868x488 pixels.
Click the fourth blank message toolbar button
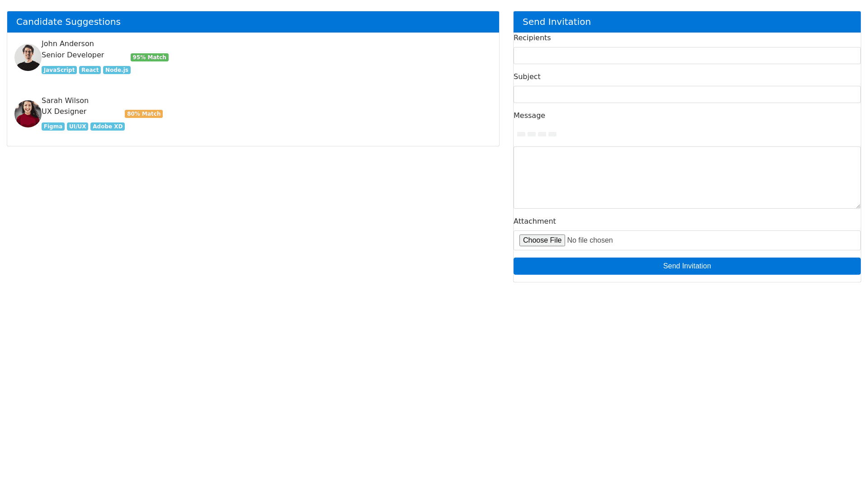pos(552,134)
